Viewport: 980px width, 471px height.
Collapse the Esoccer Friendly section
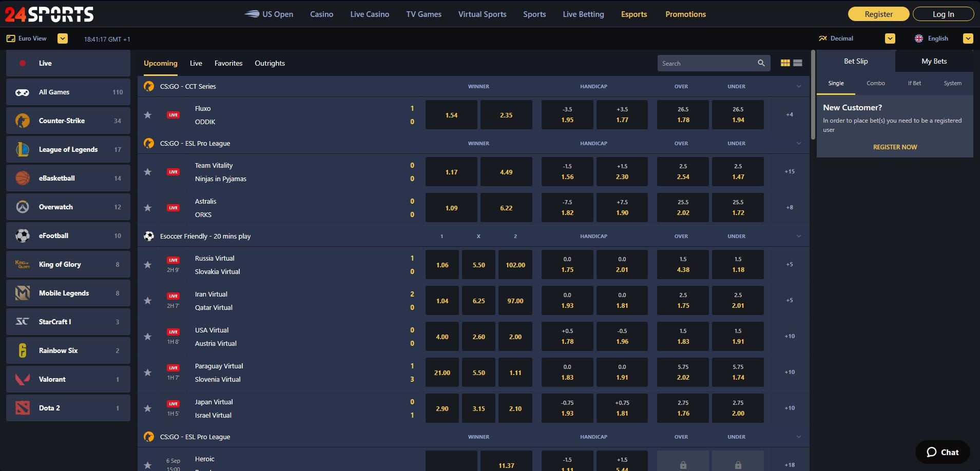pos(799,236)
